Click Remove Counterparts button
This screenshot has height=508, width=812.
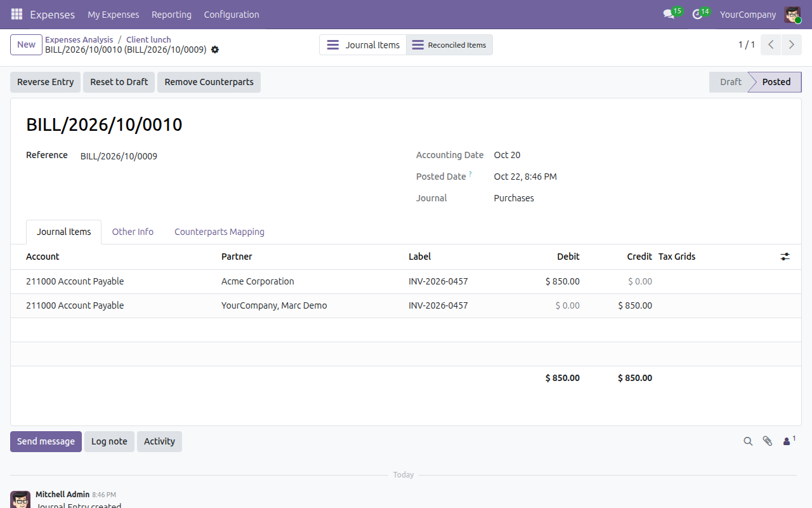209,82
